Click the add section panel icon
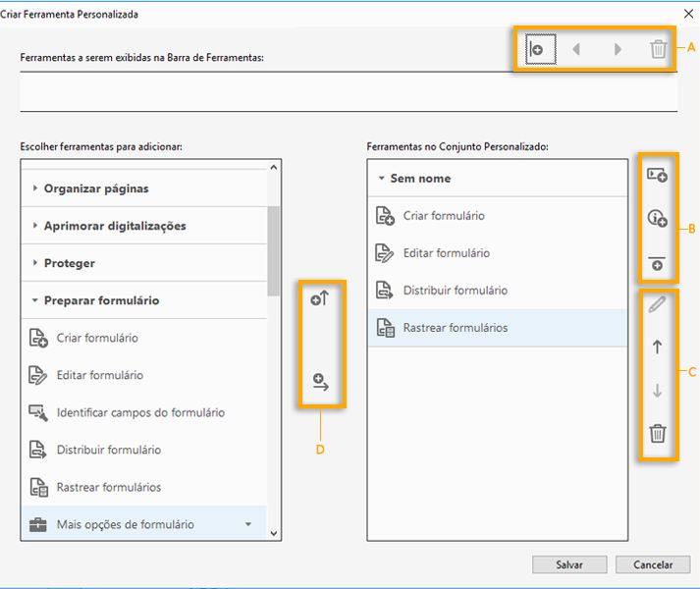Screen dimensions: 700x589 [657, 175]
